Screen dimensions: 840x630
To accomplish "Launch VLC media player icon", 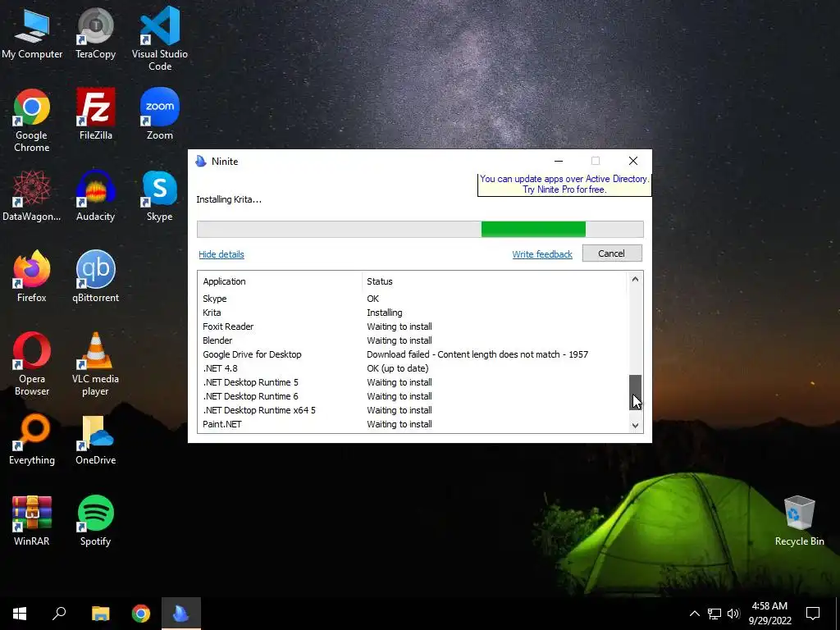I will (x=95, y=364).
